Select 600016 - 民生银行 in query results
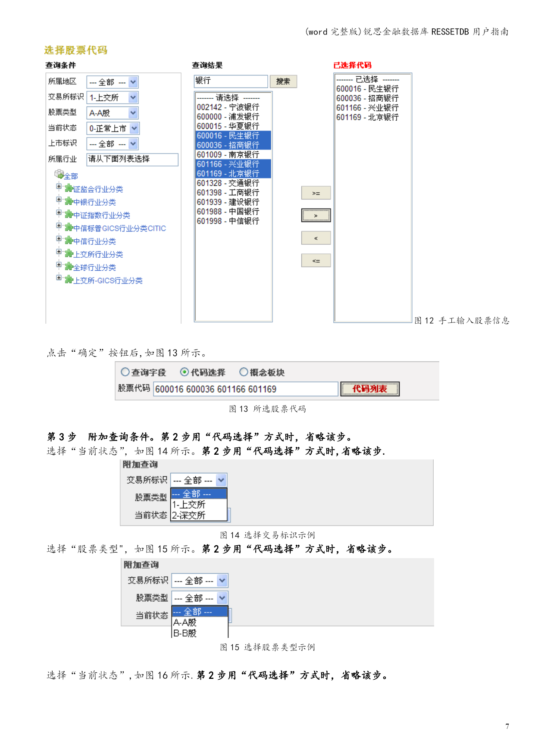This screenshot has height=756, width=535. 233,136
